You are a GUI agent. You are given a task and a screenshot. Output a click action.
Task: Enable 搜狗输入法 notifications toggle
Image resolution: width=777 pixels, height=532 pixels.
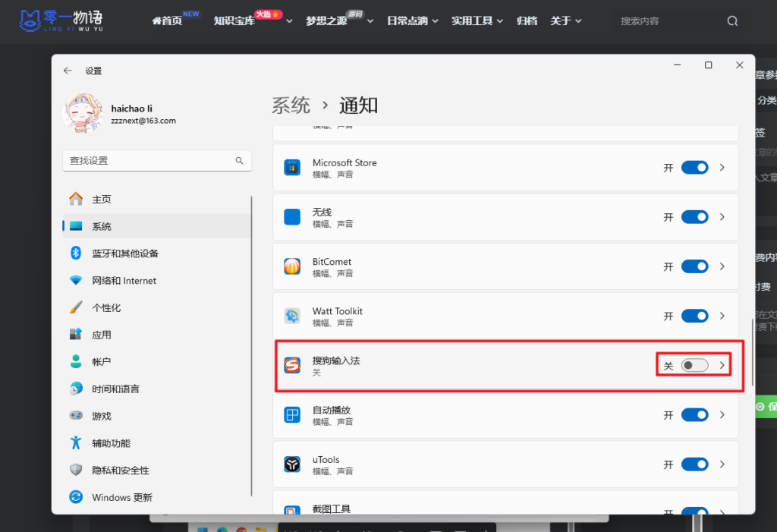click(x=695, y=366)
